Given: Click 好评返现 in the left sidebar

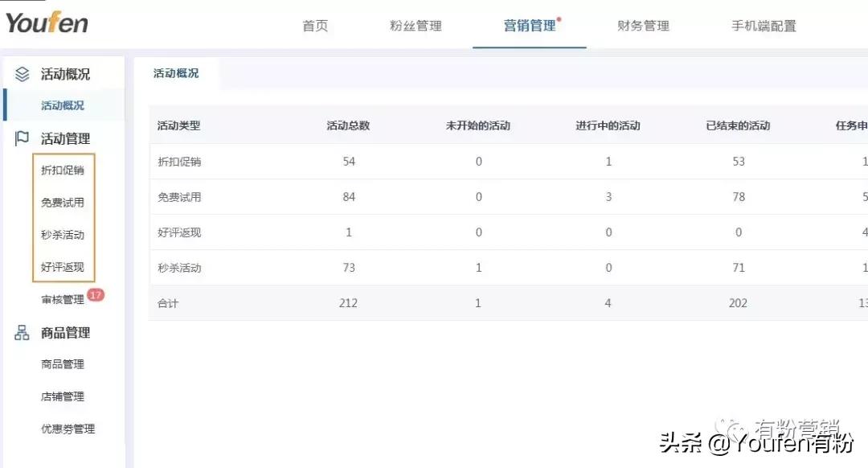Looking at the screenshot, I should click(63, 267).
